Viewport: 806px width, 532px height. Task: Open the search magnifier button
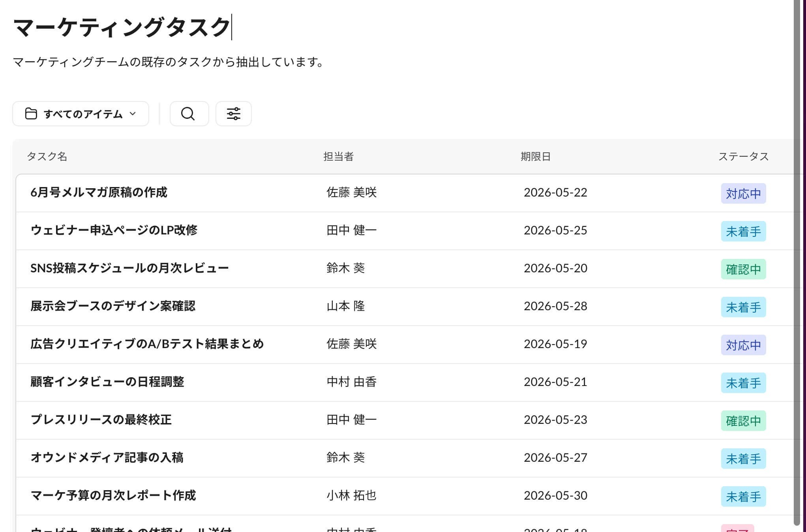pos(189,114)
